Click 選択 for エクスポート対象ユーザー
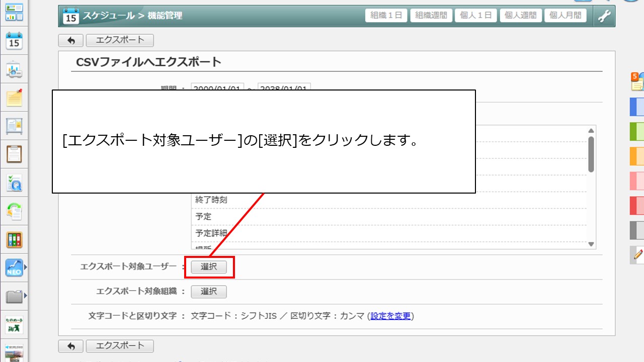 pyautogui.click(x=209, y=267)
